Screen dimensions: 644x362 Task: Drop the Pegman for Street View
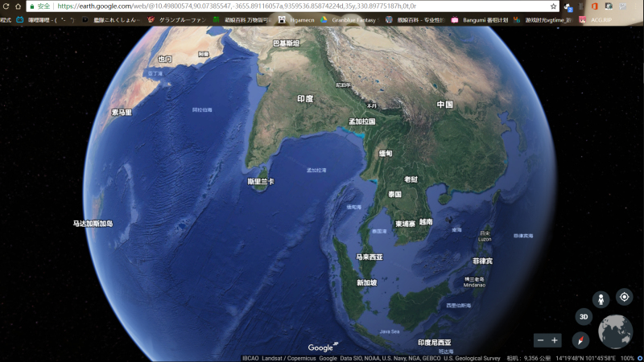pyautogui.click(x=601, y=300)
